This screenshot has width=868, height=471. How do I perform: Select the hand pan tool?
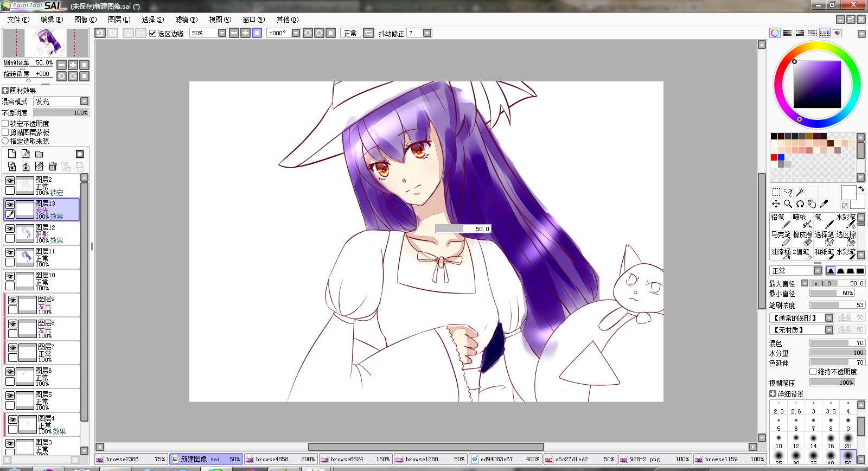pos(812,204)
